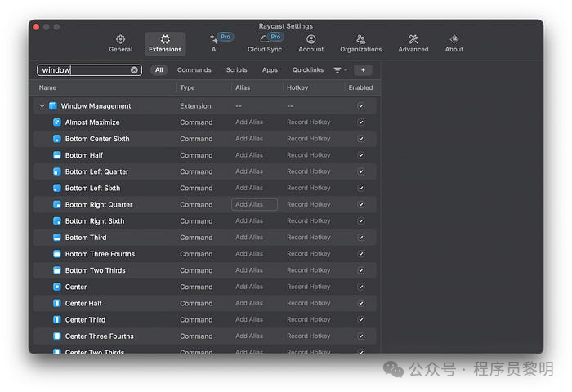Filter list by Scripts
Viewport: 572px width, 392px height.
pos(236,70)
